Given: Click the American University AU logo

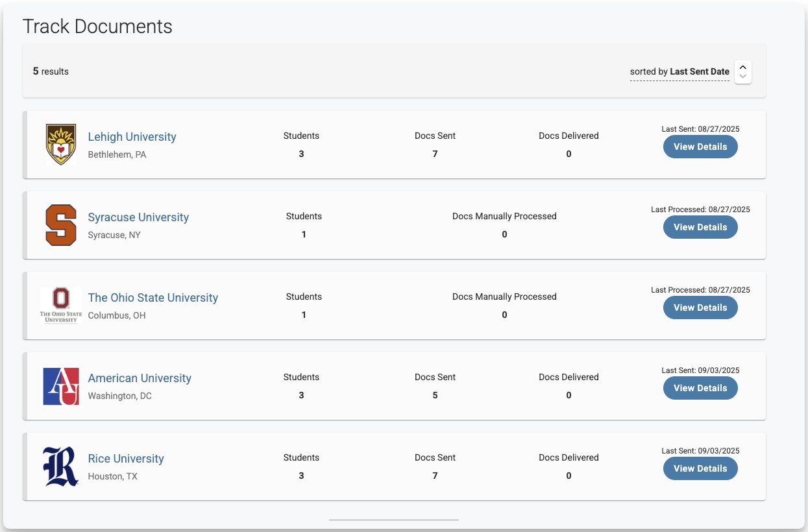Looking at the screenshot, I should [61, 387].
